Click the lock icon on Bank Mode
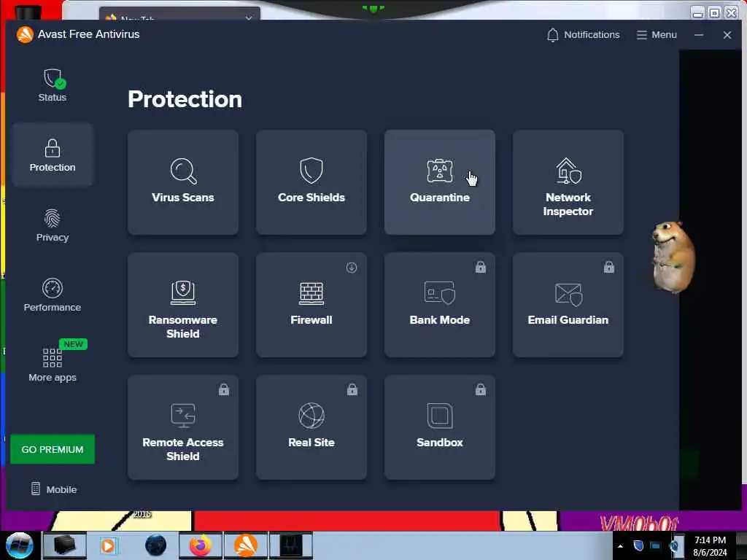The height and width of the screenshot is (560, 747). [x=481, y=267]
